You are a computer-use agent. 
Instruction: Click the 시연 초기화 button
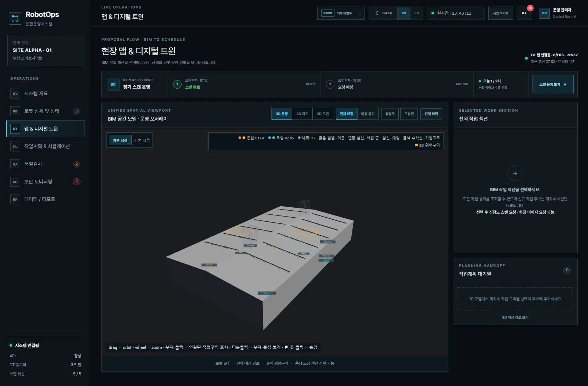click(x=501, y=13)
